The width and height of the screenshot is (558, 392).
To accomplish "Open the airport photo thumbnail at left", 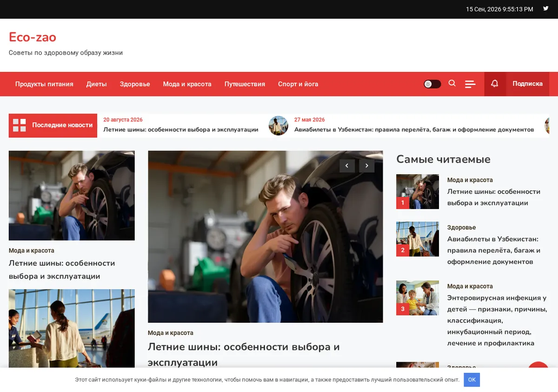I will [x=72, y=329].
